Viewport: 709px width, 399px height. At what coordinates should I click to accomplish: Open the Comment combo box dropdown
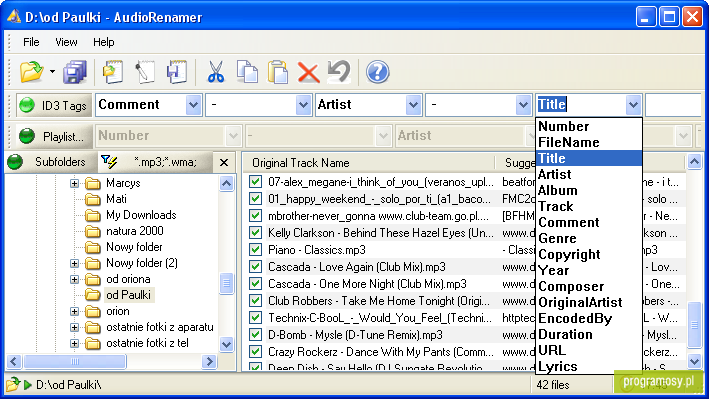[x=194, y=105]
